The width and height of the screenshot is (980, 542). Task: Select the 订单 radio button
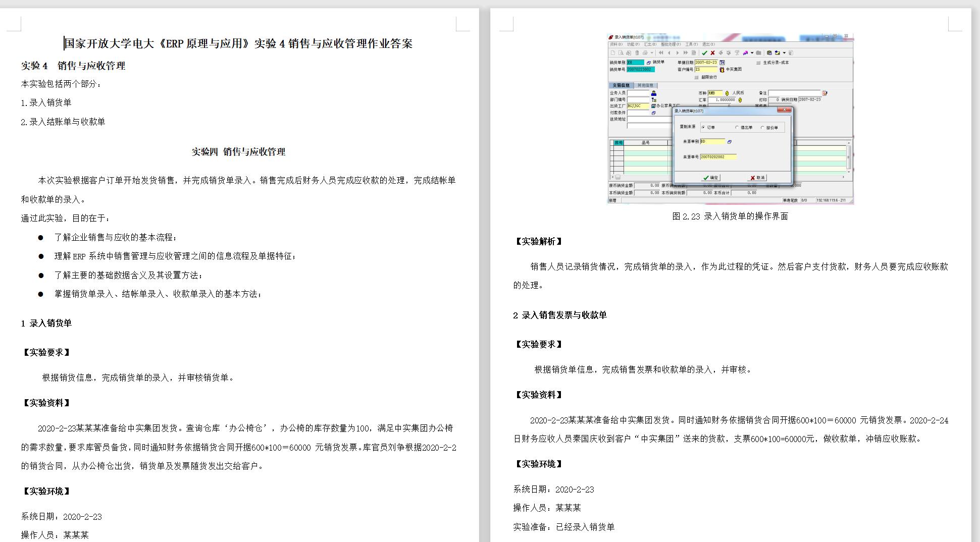click(703, 127)
